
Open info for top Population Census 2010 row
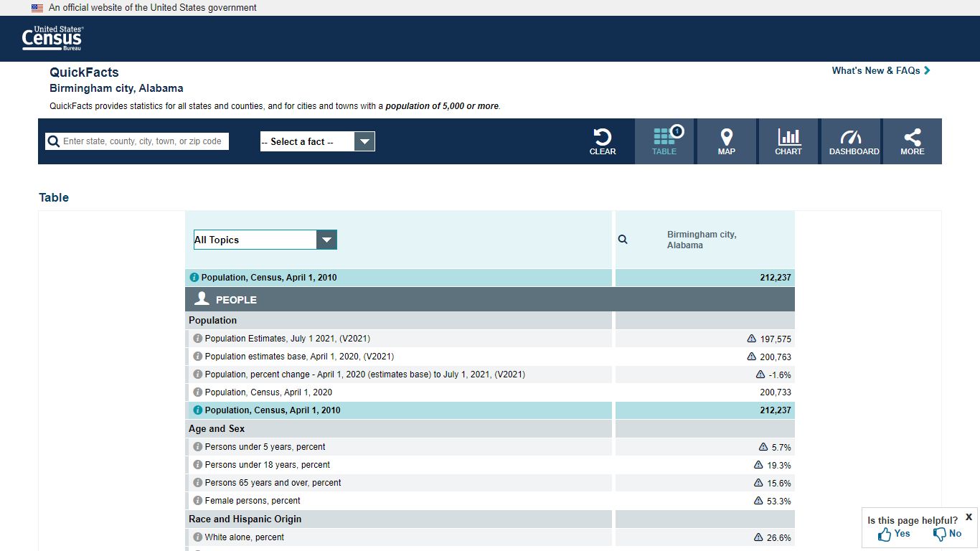pyautogui.click(x=194, y=278)
